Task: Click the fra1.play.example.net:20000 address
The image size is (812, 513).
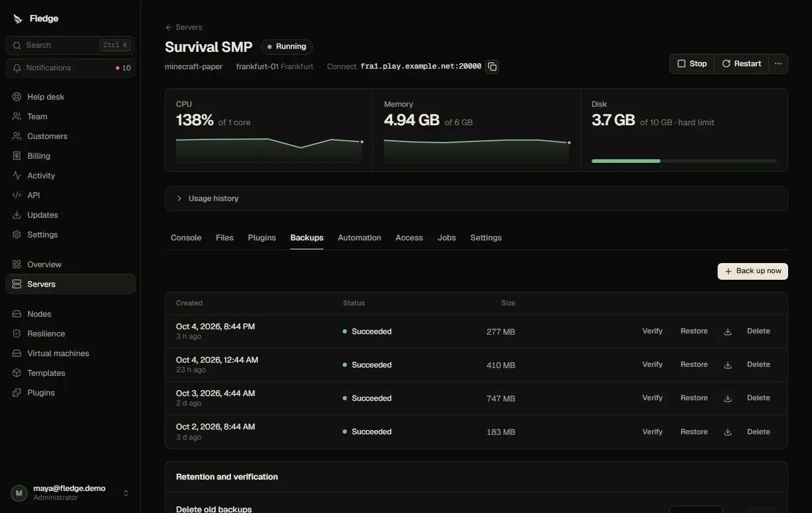Action: click(421, 67)
